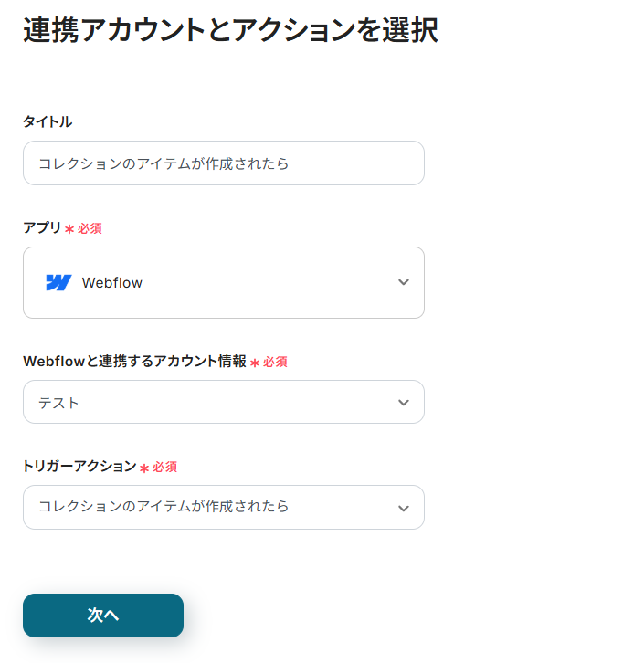The height and width of the screenshot is (663, 644).
Task: Click the テスト account value text
Action: point(58,403)
